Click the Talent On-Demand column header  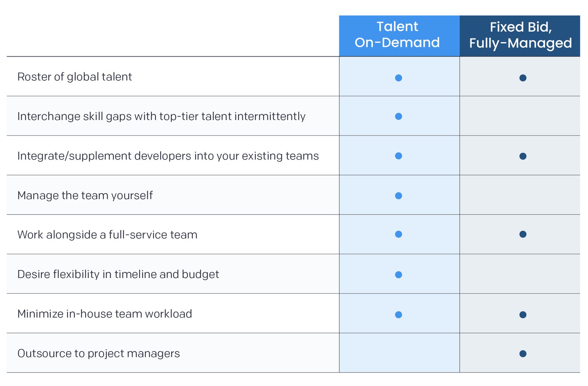[x=399, y=36]
